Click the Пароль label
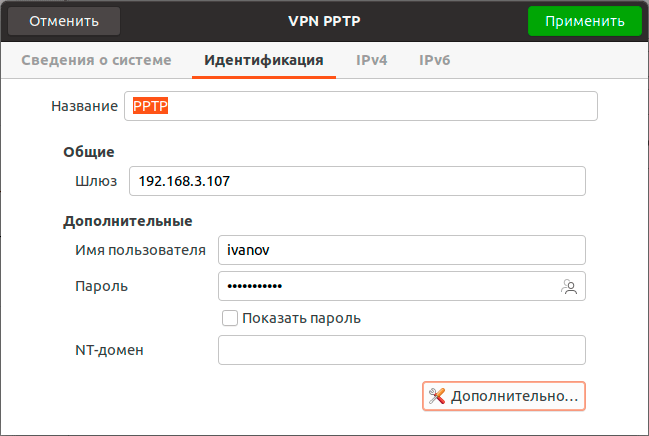This screenshot has height=436, width=649. (x=101, y=286)
